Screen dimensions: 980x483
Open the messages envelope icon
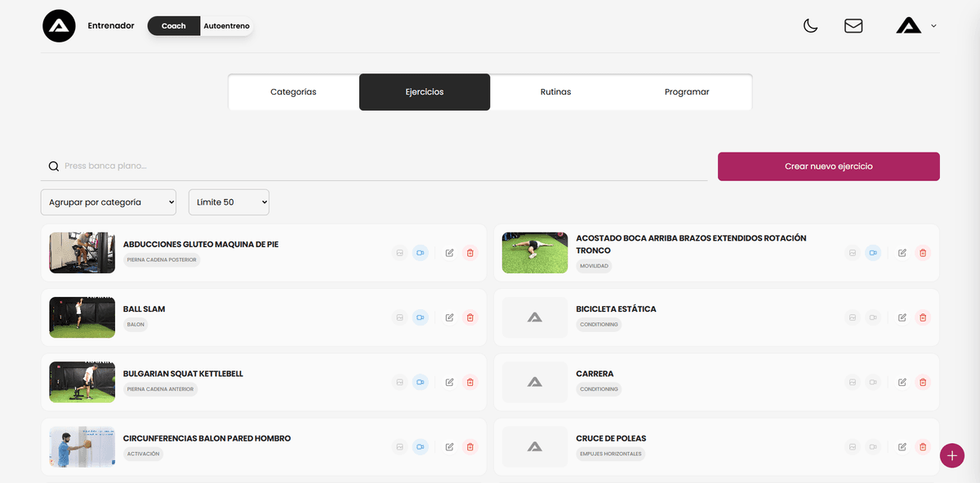point(853,26)
